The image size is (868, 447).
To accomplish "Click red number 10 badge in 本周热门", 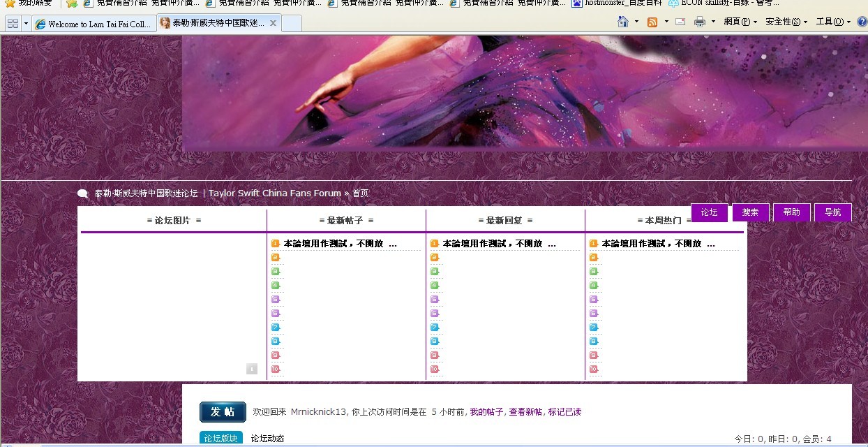I will 594,369.
